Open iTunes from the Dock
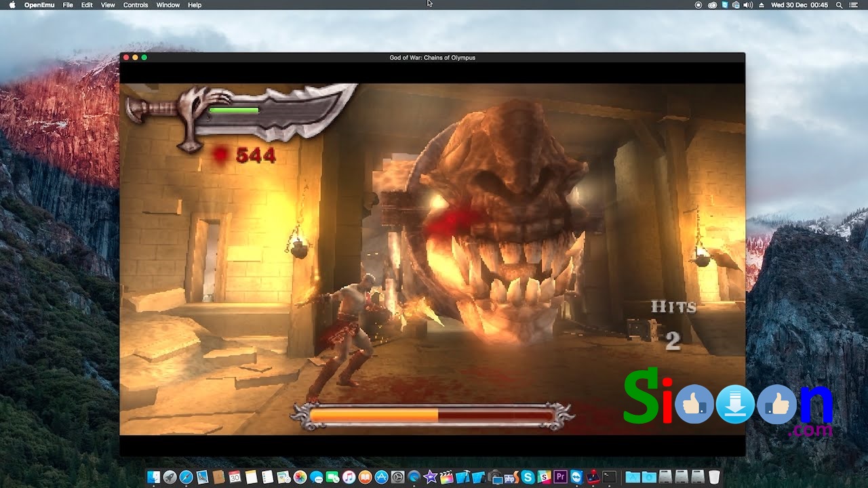Screen dimensions: 868x488 pyautogui.click(x=347, y=478)
